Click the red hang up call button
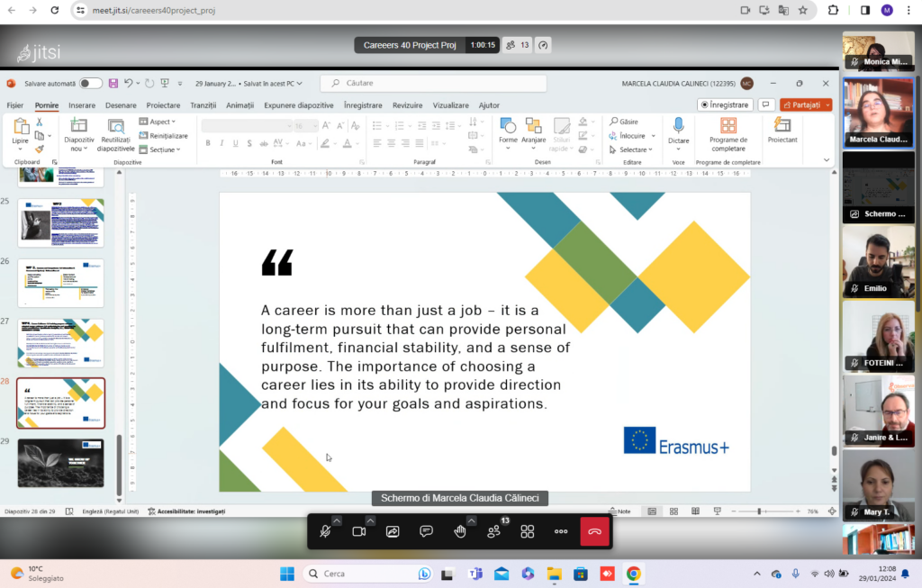The image size is (922, 588). point(594,531)
